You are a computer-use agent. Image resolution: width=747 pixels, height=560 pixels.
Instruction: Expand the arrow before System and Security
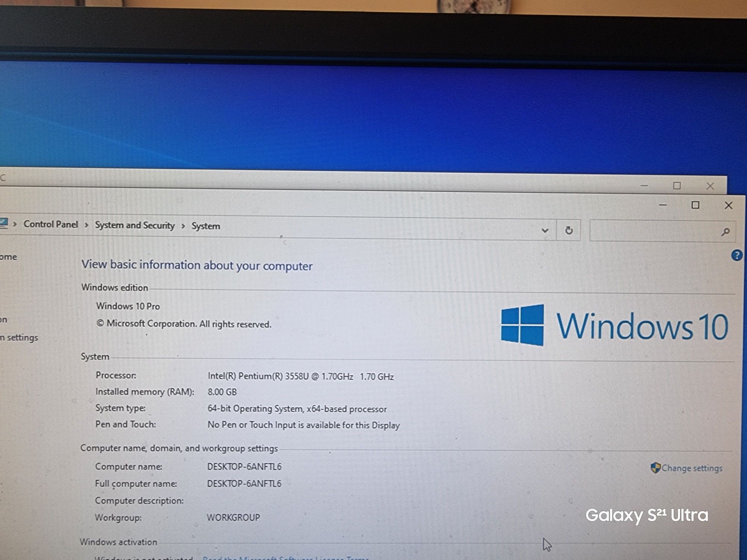[86, 225]
